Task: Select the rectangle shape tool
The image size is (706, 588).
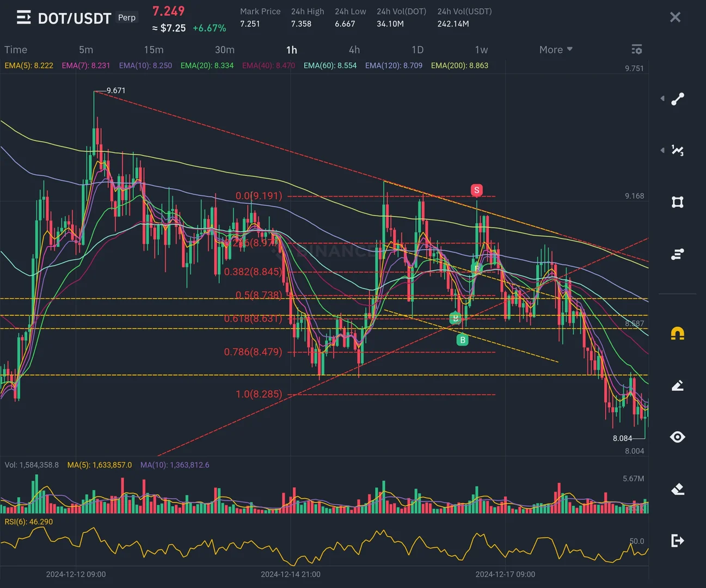Action: click(x=678, y=202)
